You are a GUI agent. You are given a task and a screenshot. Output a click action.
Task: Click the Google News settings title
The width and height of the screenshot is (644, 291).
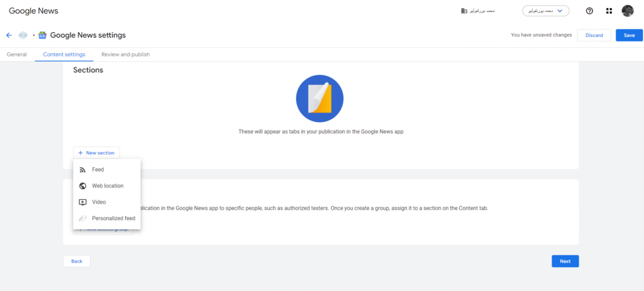[x=88, y=35]
